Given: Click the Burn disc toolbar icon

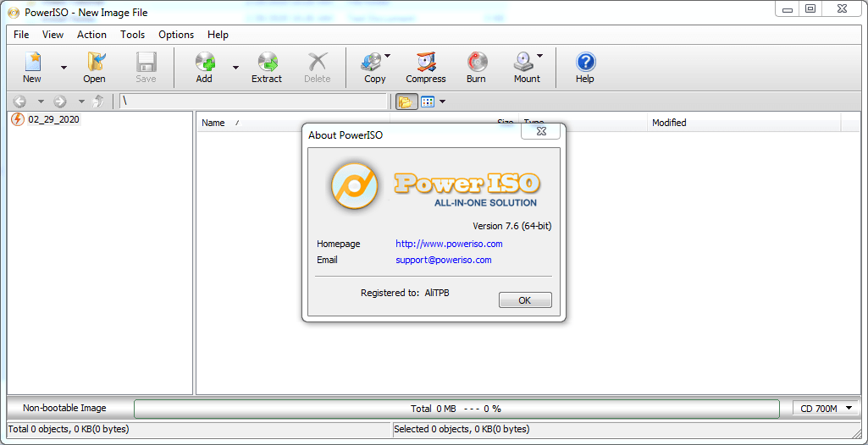Looking at the screenshot, I should (476, 68).
